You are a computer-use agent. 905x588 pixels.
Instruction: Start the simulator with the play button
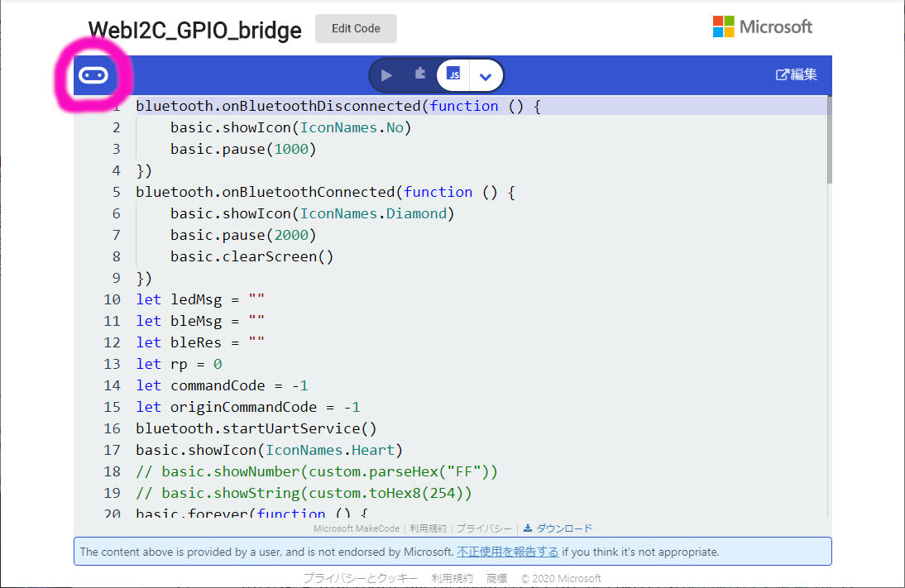386,75
